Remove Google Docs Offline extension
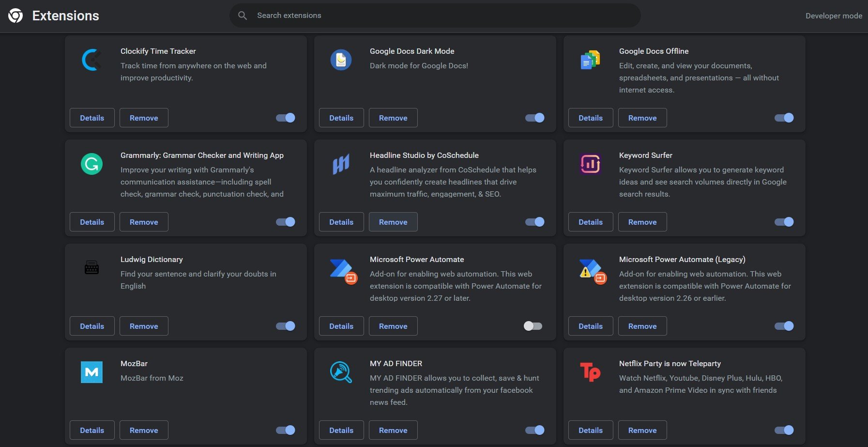This screenshot has height=447, width=868. 642,118
